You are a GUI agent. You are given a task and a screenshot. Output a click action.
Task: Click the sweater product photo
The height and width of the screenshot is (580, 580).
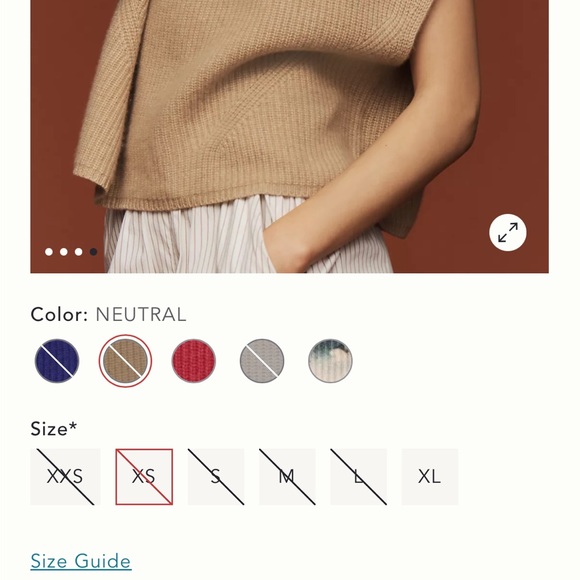[x=289, y=136]
